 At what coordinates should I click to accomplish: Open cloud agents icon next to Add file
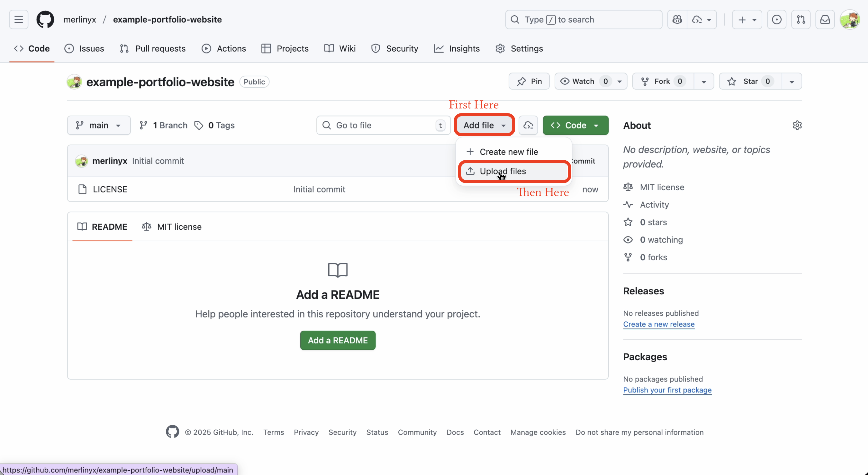click(x=528, y=125)
